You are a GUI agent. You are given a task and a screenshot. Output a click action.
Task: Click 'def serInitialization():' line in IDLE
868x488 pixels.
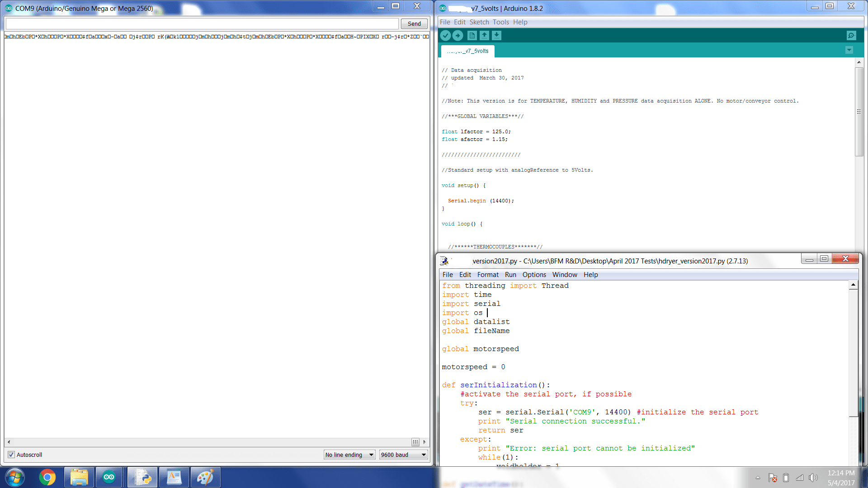click(496, 385)
